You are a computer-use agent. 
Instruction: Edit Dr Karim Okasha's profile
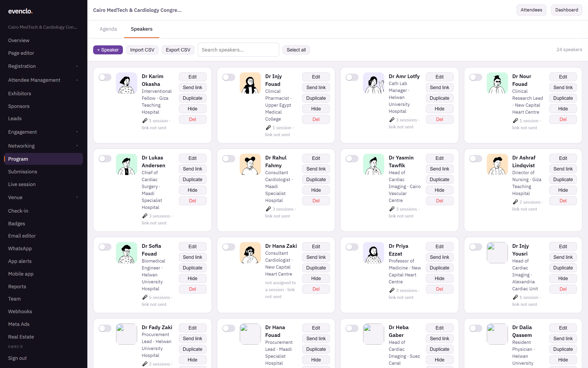point(193,77)
